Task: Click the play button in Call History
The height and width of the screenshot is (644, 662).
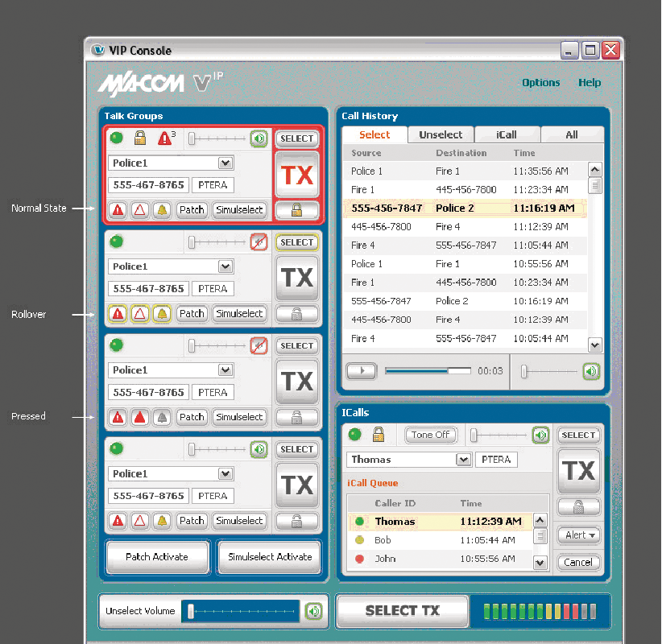Action: pos(362,371)
